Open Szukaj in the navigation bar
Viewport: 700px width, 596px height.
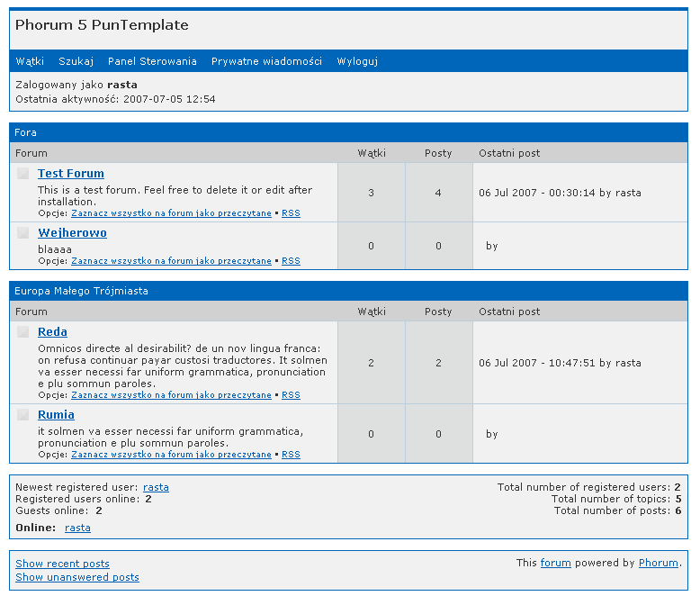[76, 61]
